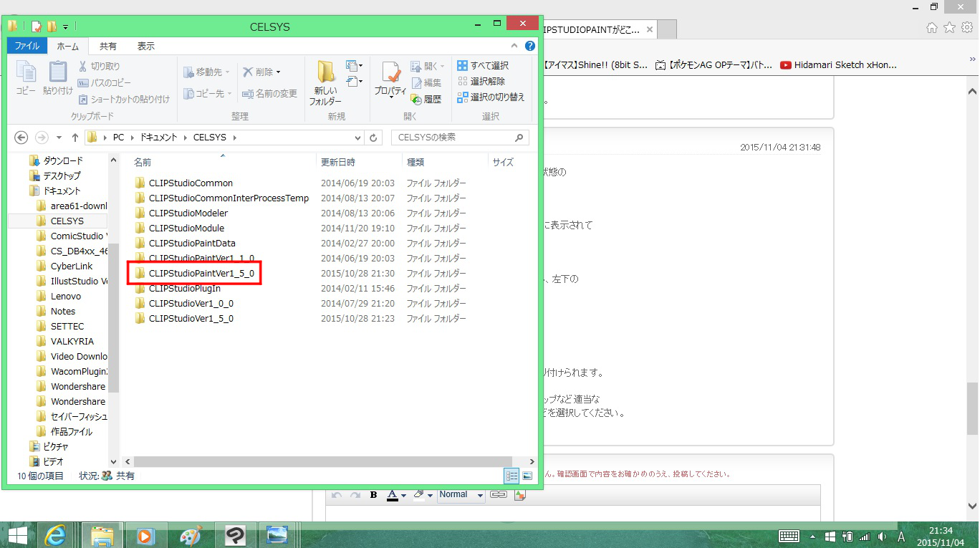Click Copy path (パスのコピー)

[105, 82]
